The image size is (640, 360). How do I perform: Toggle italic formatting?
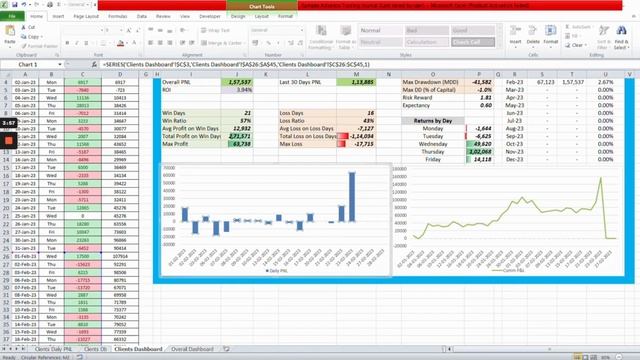(x=76, y=43)
